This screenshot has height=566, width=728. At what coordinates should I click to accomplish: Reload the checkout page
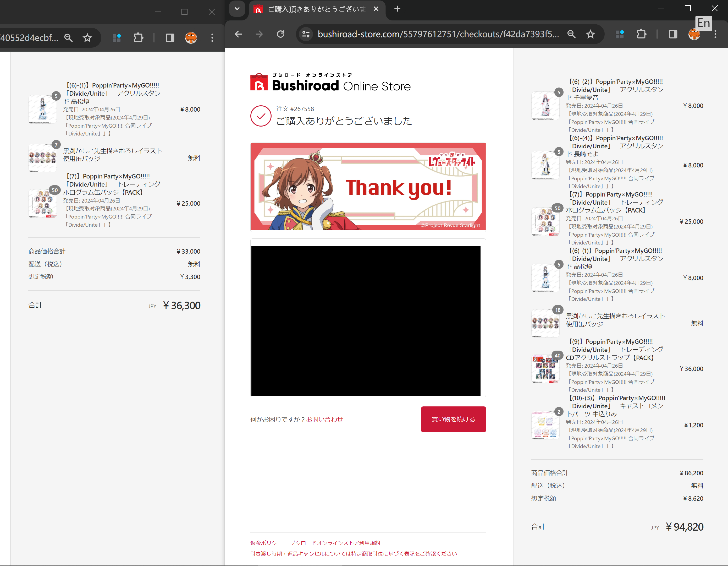click(281, 34)
